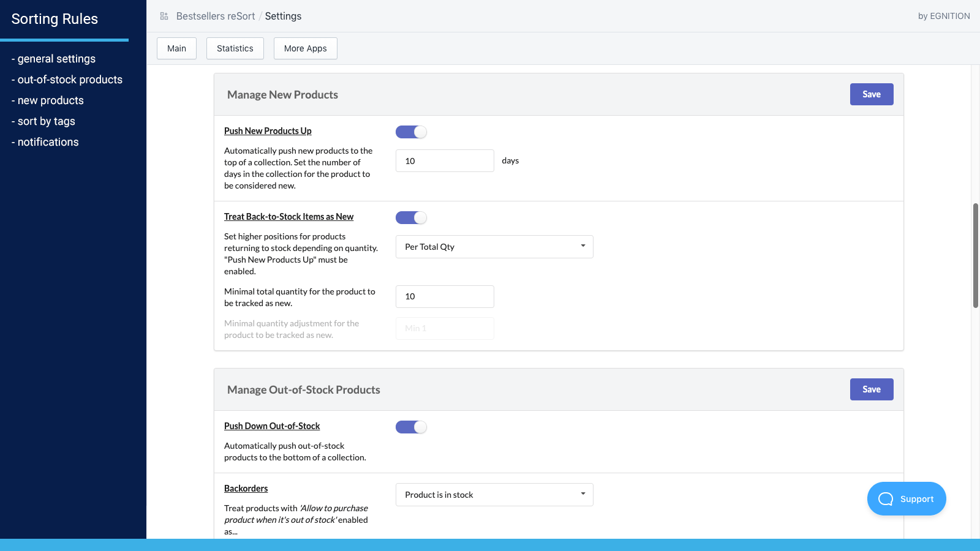
Task: Click the Backorders link
Action: click(246, 489)
